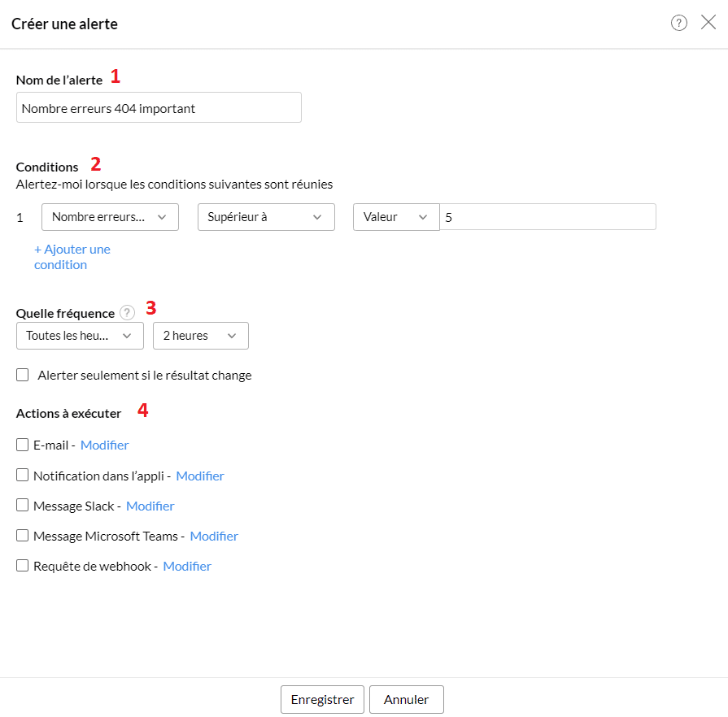Toggle the Requête de webhook checkbox
This screenshot has width=728, height=717.
[23, 566]
